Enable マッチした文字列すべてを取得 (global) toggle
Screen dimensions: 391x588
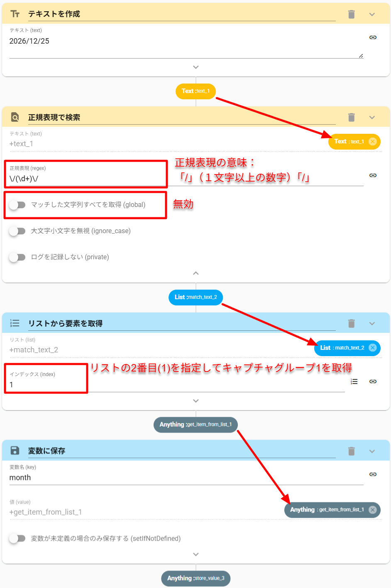coord(17,205)
